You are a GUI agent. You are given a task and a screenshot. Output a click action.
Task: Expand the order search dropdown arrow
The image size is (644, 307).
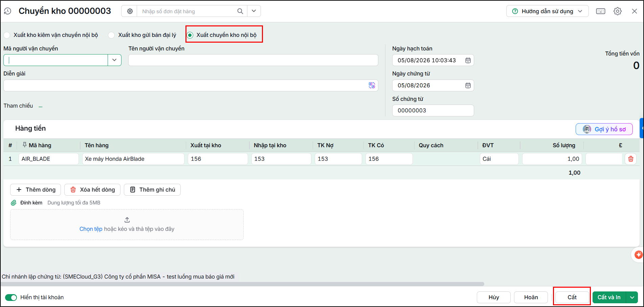(x=254, y=11)
